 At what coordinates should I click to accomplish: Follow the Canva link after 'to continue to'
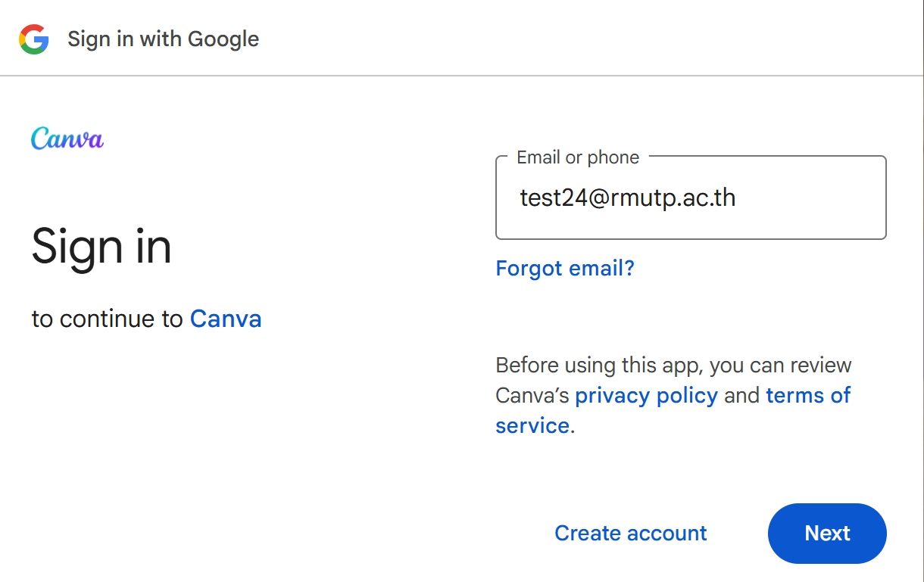pyautogui.click(x=226, y=319)
